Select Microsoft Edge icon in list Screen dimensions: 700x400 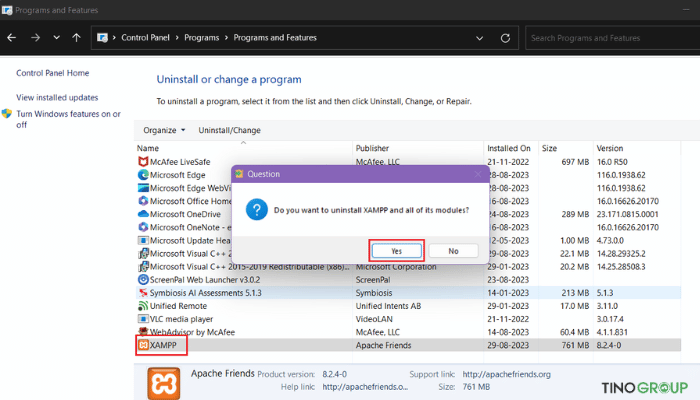point(143,175)
